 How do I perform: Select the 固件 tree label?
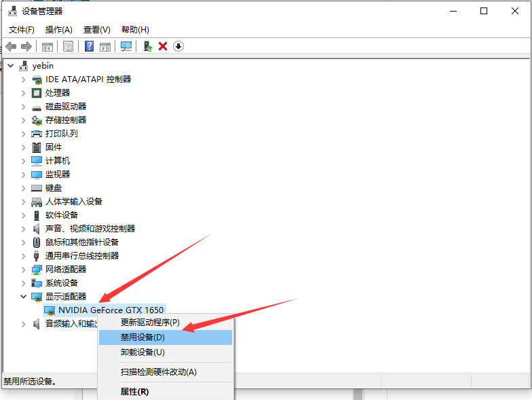click(54, 147)
